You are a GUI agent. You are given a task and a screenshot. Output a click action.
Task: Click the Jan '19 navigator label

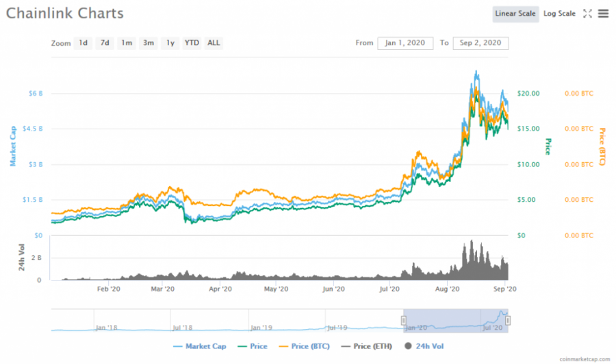click(261, 328)
